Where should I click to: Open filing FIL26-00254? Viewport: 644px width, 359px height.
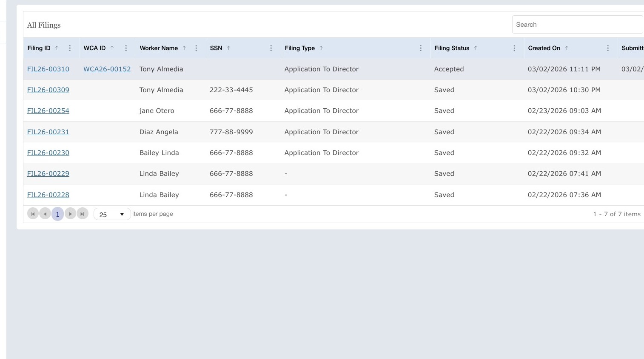click(48, 111)
